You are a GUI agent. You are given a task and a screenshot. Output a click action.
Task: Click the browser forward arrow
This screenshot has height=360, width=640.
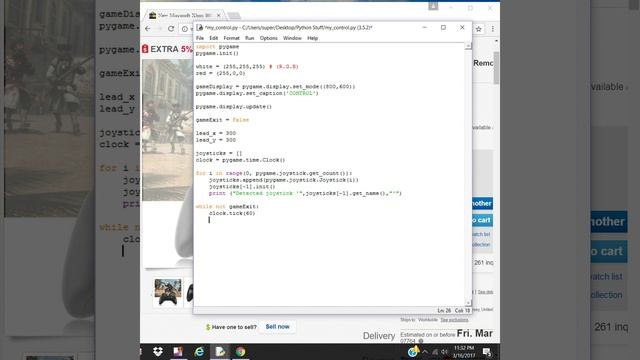[160, 29]
